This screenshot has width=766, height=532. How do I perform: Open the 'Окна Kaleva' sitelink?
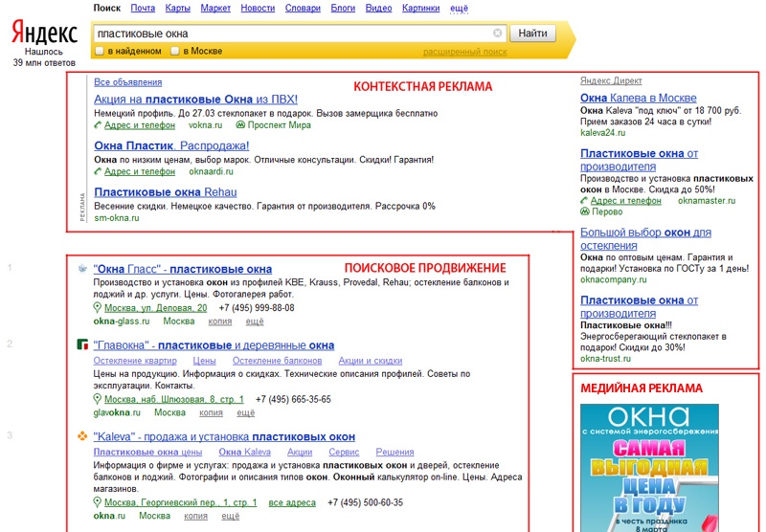(245, 452)
